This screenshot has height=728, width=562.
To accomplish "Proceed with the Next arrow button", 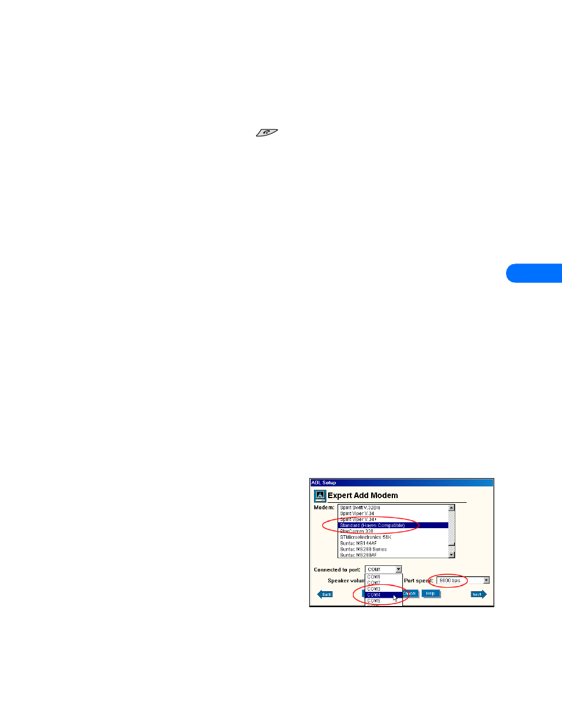I will pos(478,594).
